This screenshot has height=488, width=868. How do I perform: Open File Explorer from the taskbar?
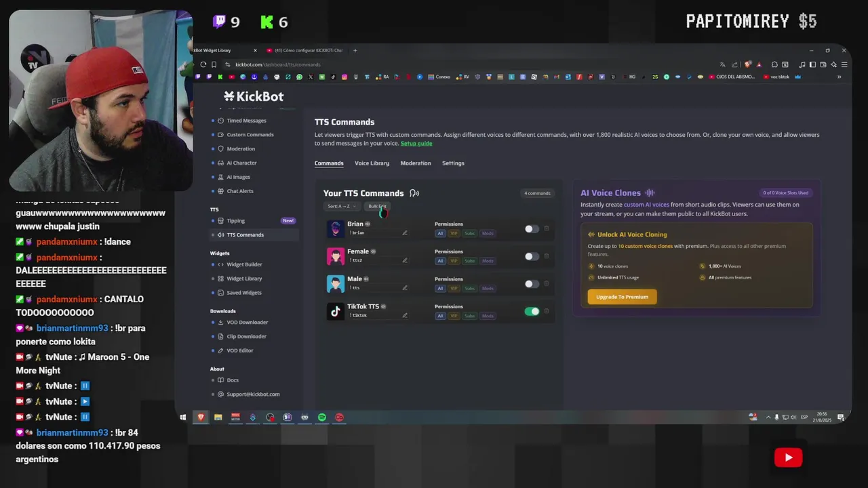pyautogui.click(x=218, y=418)
